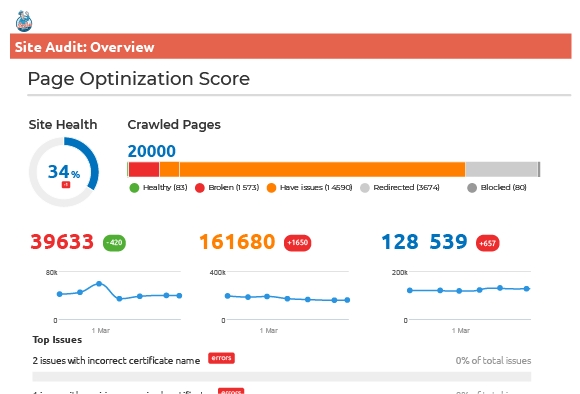580x394 pixels.
Task: Click the errors badge beside certificate name issue
Action: tap(221, 358)
